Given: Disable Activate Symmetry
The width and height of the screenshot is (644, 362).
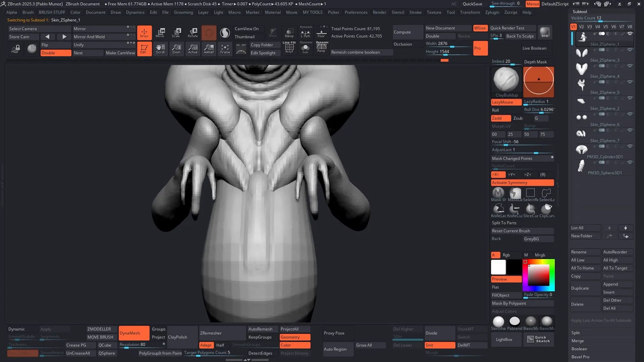Looking at the screenshot, I should [522, 183].
